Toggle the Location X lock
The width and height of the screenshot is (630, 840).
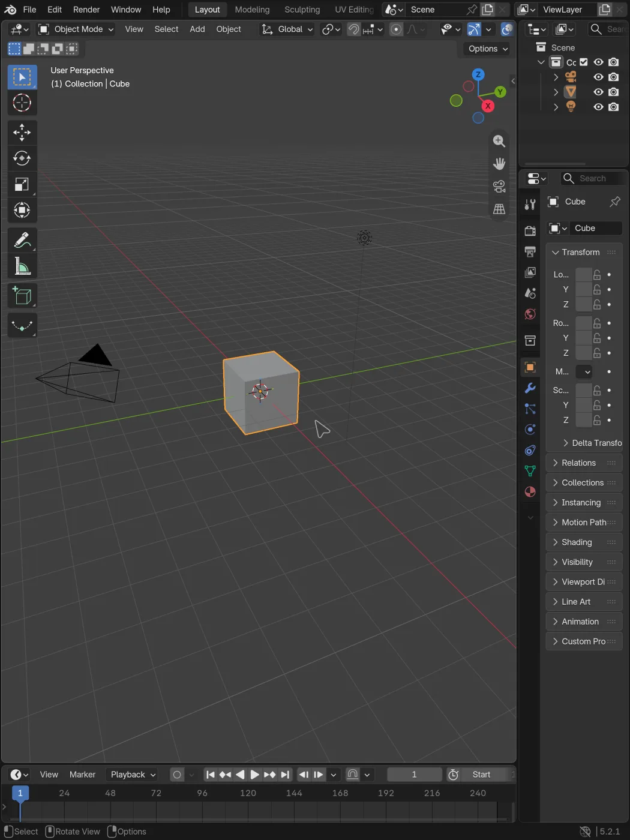[x=597, y=275]
